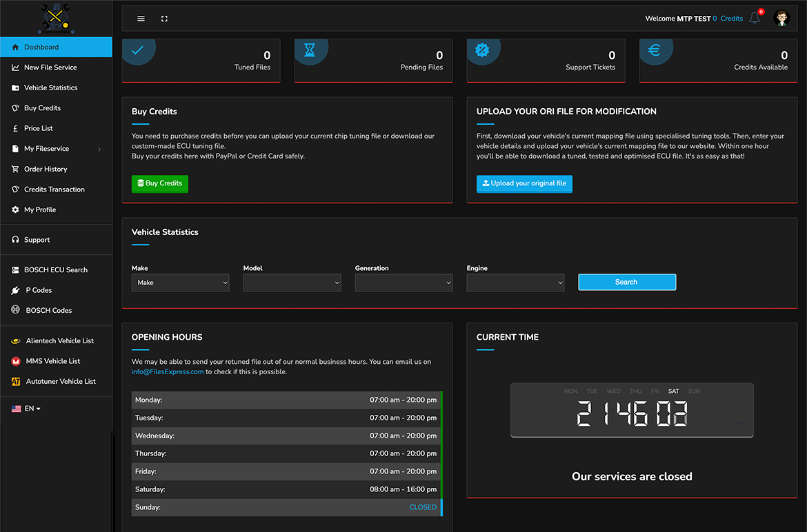This screenshot has width=807, height=532.
Task: Click the euro credits available icon
Action: (x=655, y=50)
